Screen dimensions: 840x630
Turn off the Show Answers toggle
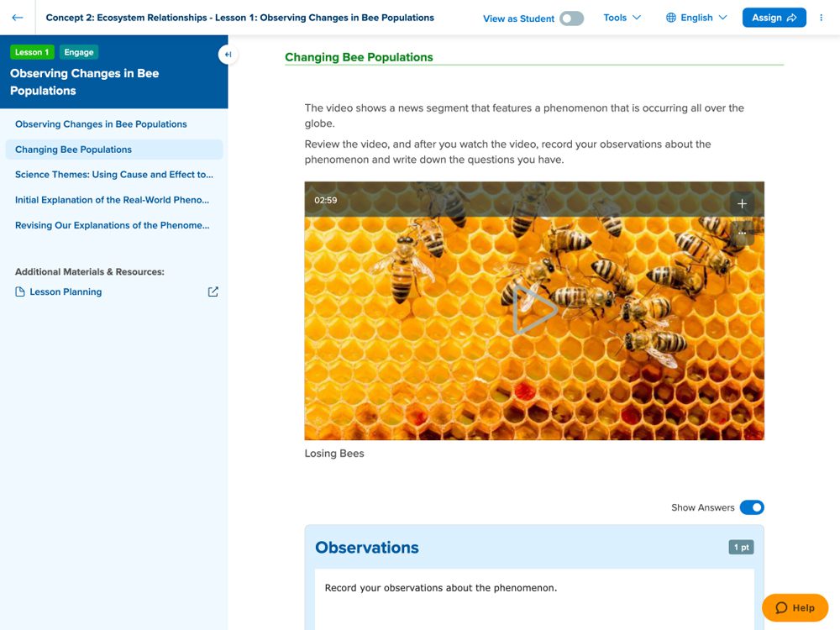click(x=752, y=507)
